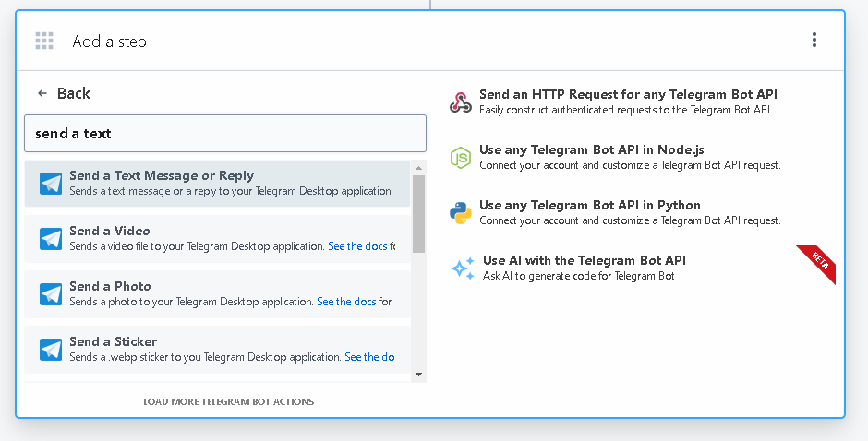868x441 pixels.
Task: Choose Use any Telegram Bot API in Node.js
Action: pyautogui.click(x=615, y=157)
